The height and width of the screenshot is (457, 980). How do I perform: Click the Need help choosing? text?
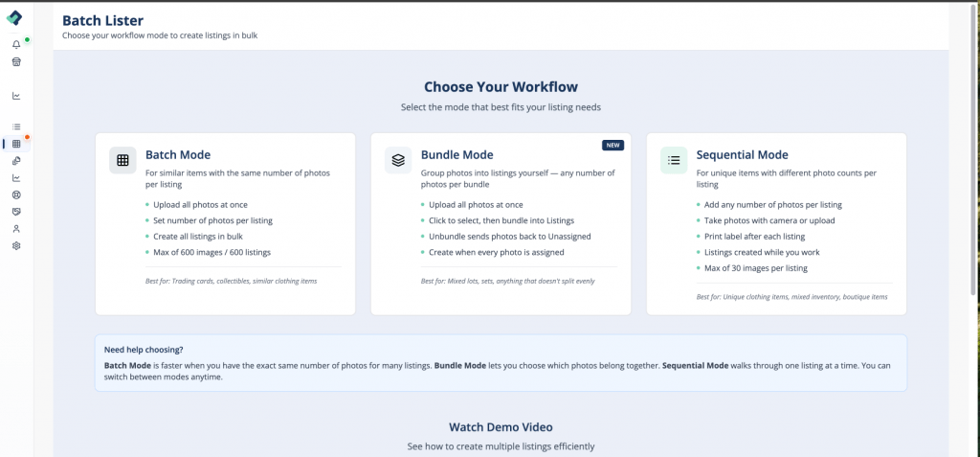(144, 350)
